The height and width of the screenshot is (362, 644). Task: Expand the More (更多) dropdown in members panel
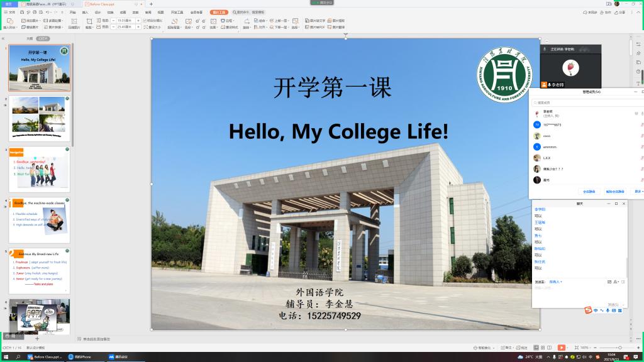pyautogui.click(x=638, y=191)
